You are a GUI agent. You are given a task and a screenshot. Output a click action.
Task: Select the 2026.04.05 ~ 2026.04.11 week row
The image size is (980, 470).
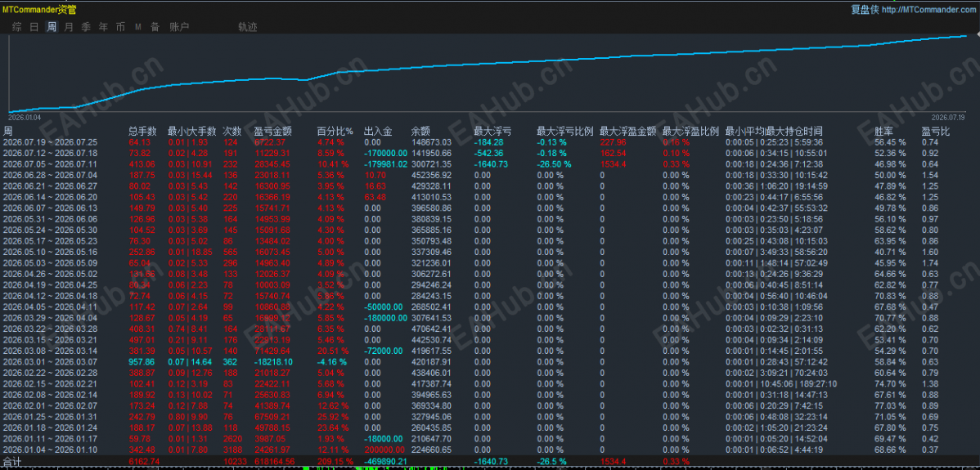click(490, 307)
